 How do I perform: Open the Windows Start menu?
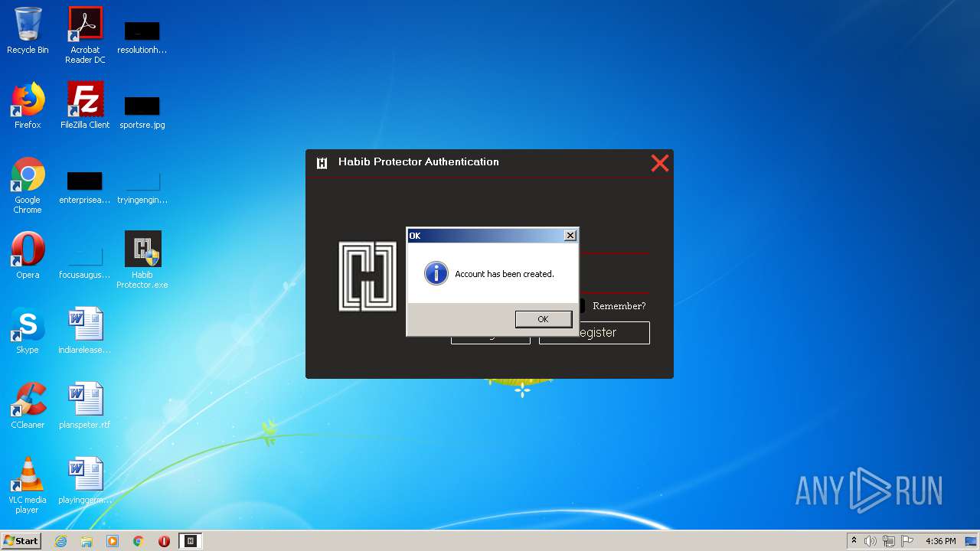pos(21,540)
